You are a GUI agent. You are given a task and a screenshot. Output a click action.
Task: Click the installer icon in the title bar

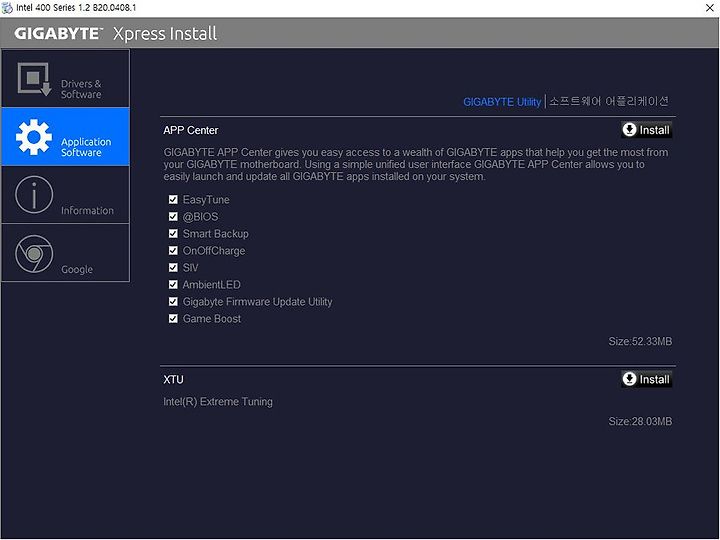pos(7,7)
